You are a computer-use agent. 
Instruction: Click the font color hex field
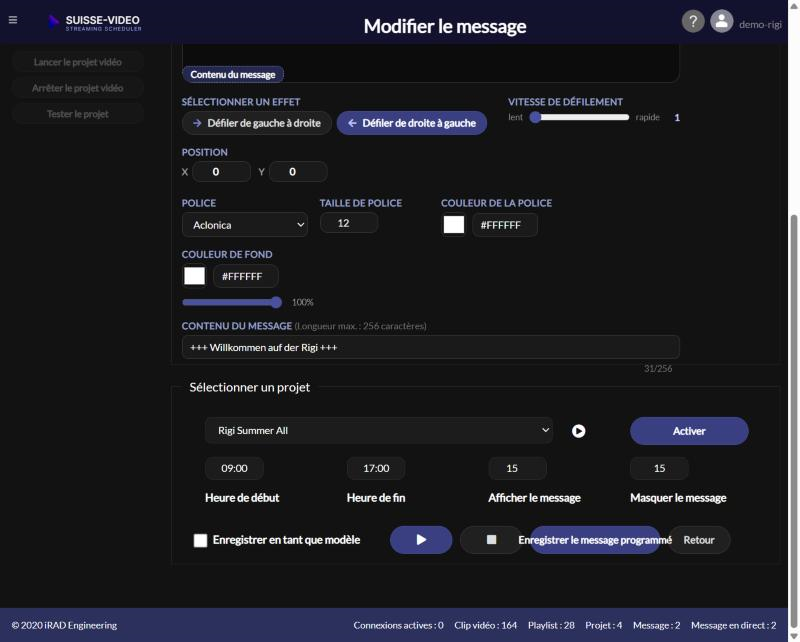pos(505,225)
